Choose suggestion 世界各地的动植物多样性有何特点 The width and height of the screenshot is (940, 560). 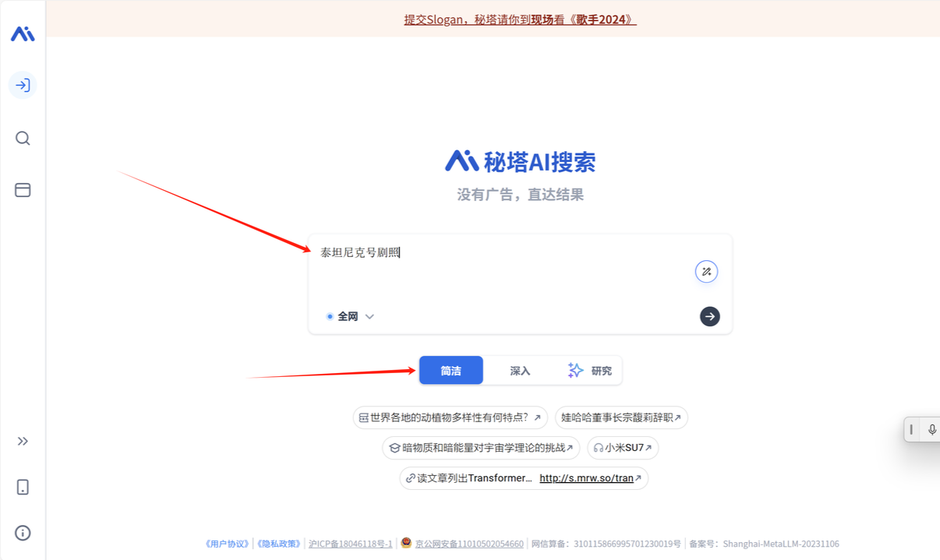tap(450, 417)
